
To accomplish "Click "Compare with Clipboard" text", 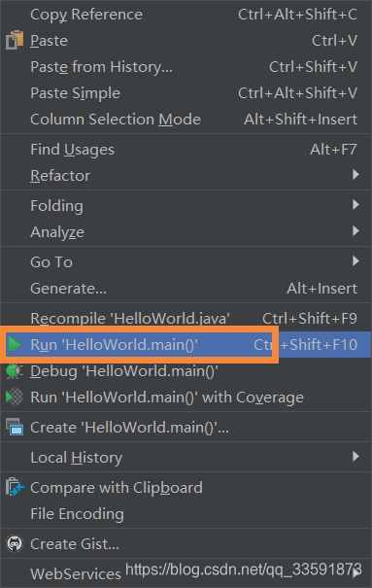I will pyautogui.click(x=117, y=488).
